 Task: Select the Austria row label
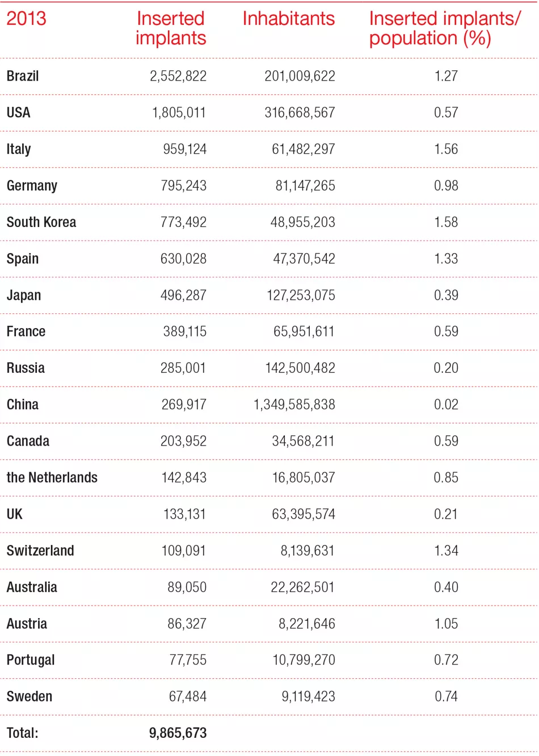[x=27, y=624]
